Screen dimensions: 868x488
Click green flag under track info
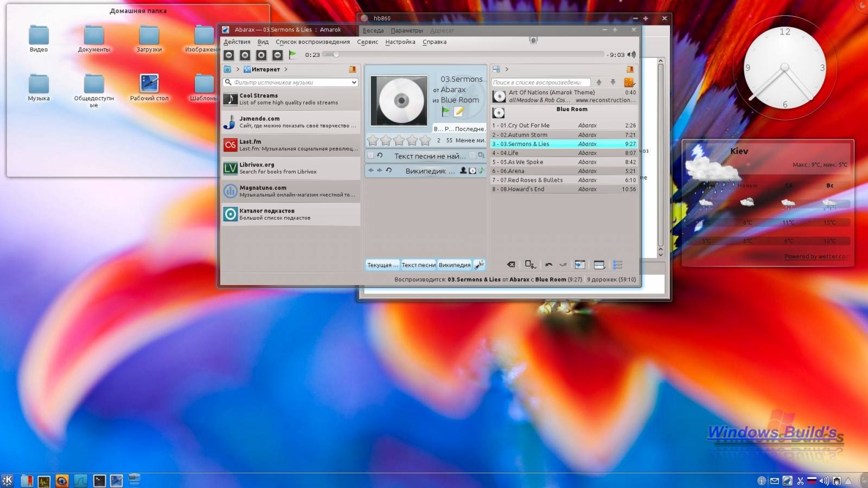coord(446,112)
